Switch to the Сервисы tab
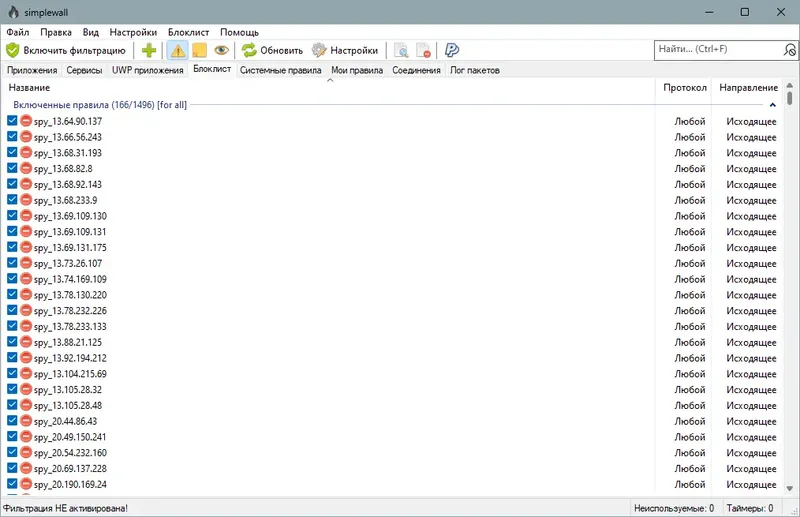Screen dimensions: 800x517 [84, 70]
